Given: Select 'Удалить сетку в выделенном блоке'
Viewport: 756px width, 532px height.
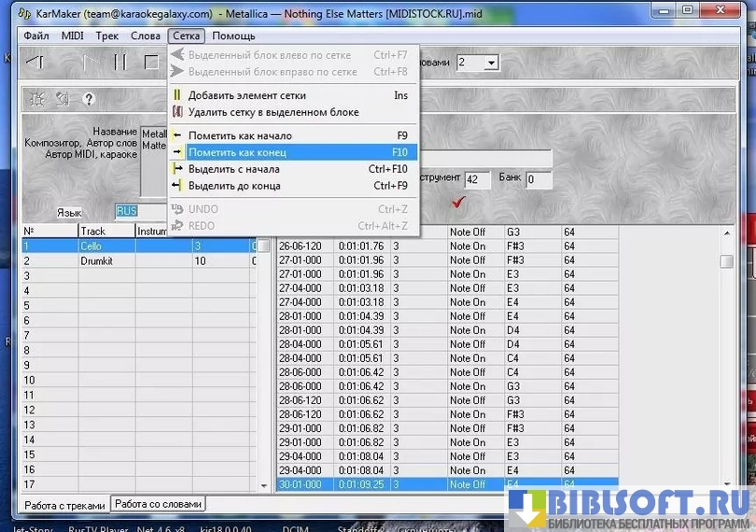Looking at the screenshot, I should coord(273,112).
